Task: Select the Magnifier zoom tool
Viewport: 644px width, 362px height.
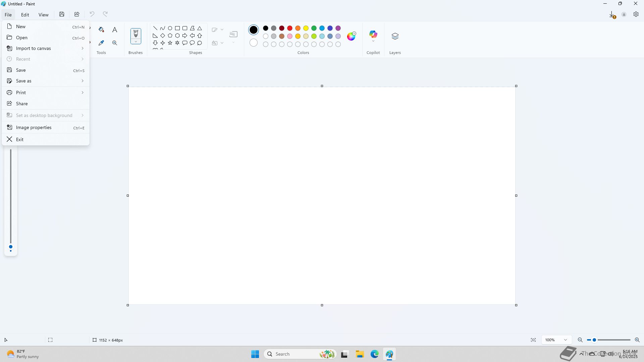Action: tap(115, 43)
